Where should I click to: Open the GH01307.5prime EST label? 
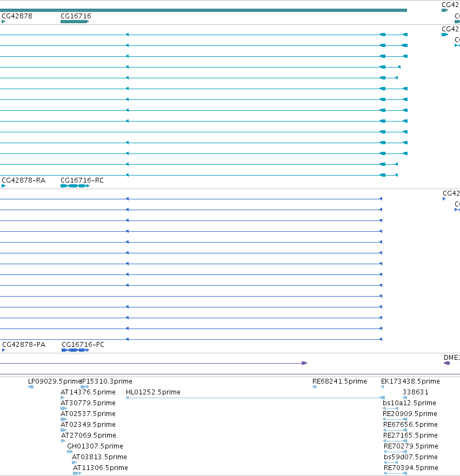95,446
